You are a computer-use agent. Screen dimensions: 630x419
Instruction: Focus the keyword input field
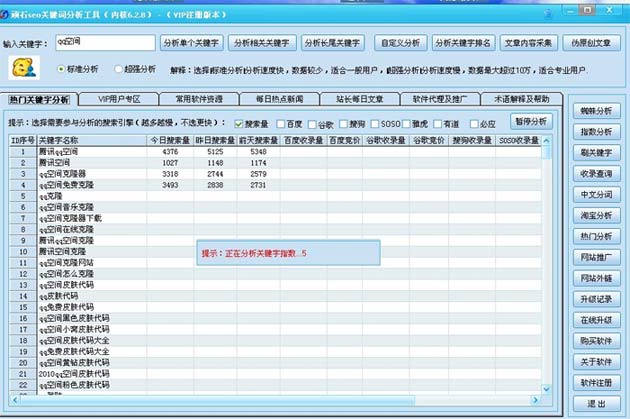coord(105,43)
